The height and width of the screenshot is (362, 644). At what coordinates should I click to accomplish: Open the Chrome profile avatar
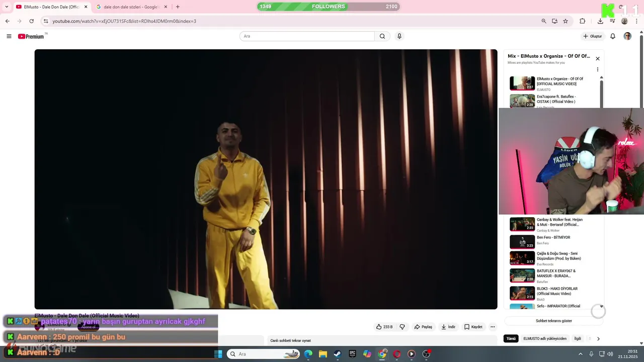(624, 21)
